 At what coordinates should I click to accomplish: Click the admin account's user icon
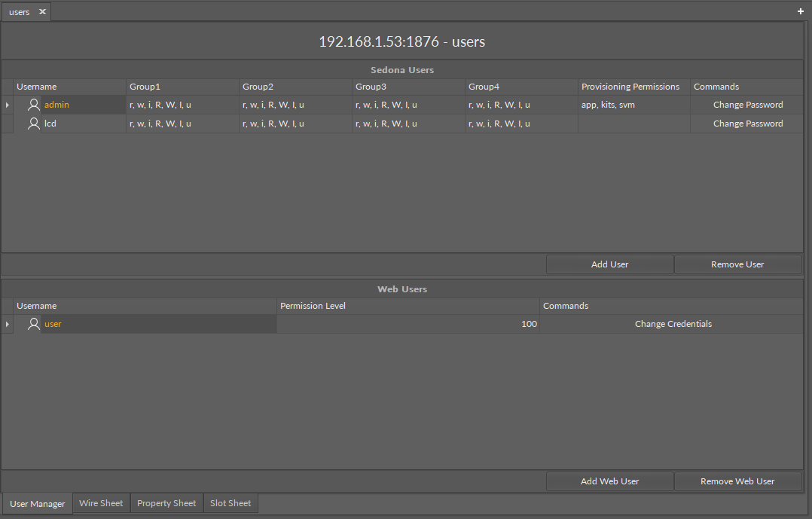(34, 105)
